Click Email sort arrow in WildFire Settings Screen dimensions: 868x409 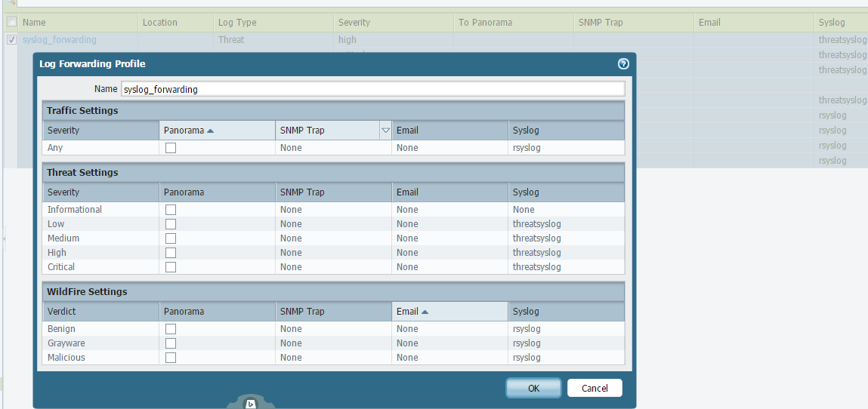click(425, 312)
